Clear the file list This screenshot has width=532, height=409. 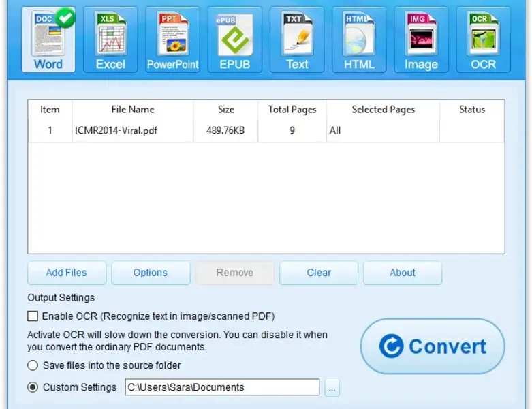click(319, 273)
